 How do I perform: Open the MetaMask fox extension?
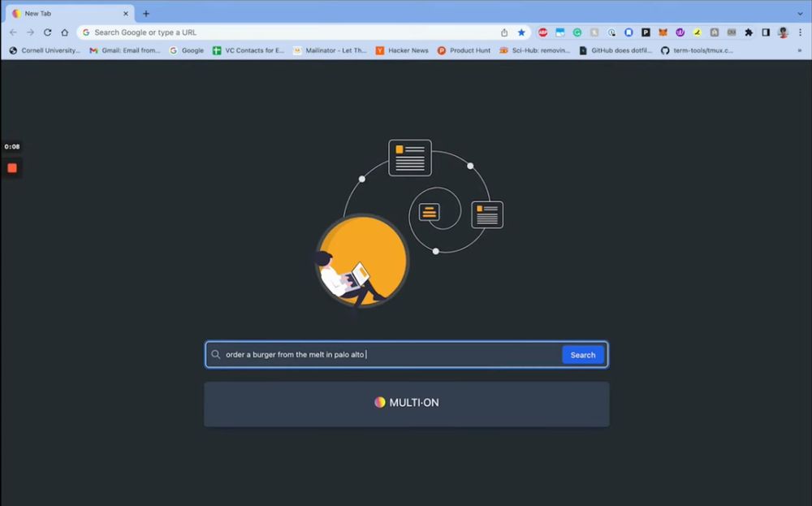coord(663,32)
